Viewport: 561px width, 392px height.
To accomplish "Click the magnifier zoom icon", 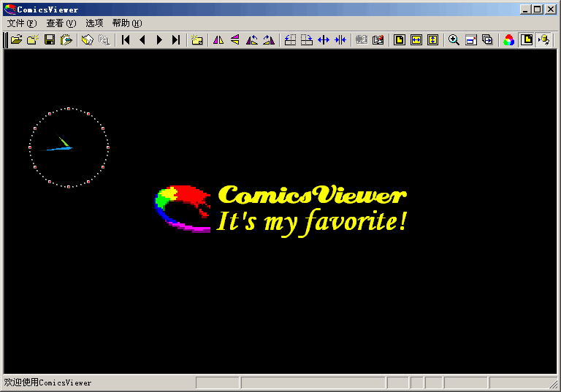I will [454, 40].
